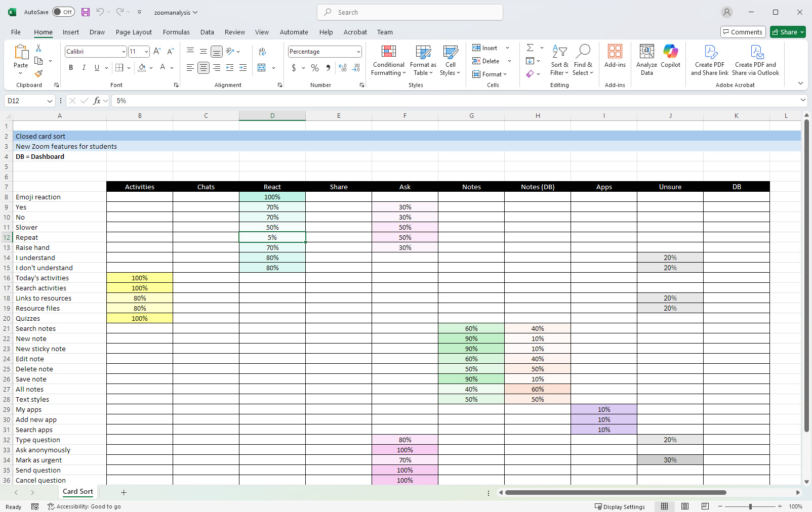This screenshot has width=812, height=512.
Task: Click the Cut scissors icon
Action: [x=38, y=48]
